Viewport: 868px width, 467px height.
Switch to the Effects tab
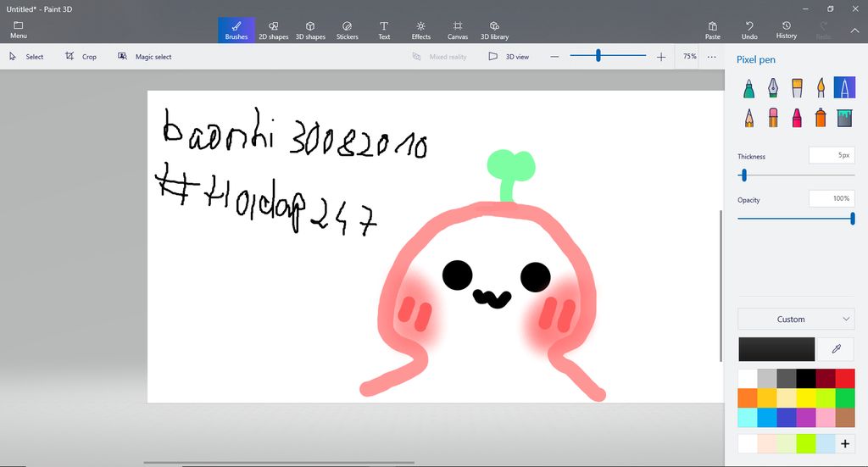(420, 30)
